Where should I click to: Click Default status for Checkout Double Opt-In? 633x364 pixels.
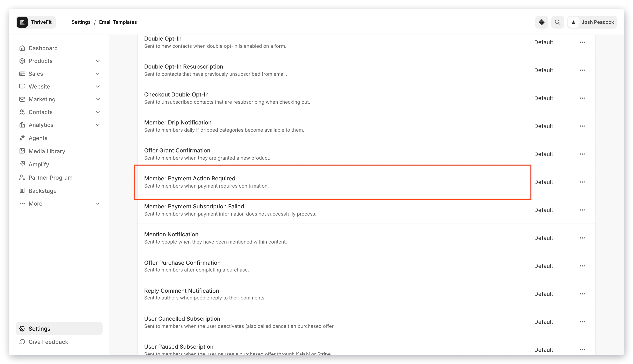tap(543, 98)
